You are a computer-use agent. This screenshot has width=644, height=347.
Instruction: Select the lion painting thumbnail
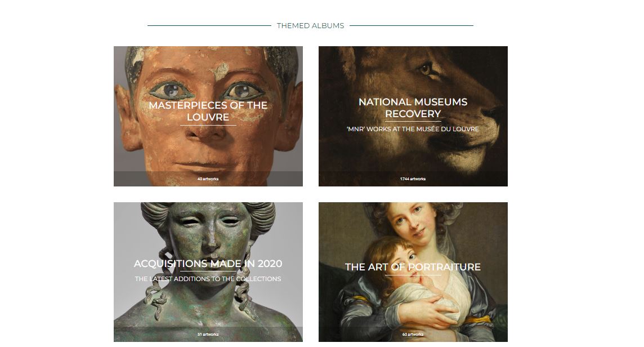pos(413,116)
